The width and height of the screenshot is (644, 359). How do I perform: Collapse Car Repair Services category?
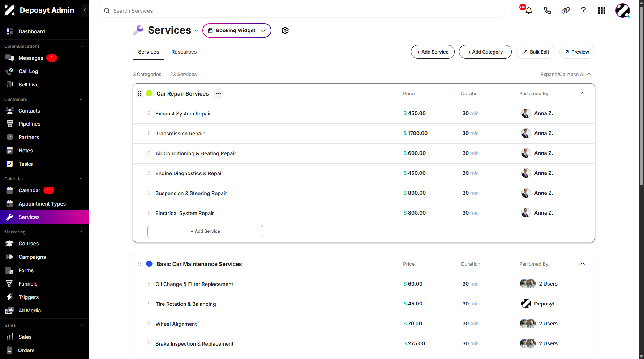(x=583, y=93)
